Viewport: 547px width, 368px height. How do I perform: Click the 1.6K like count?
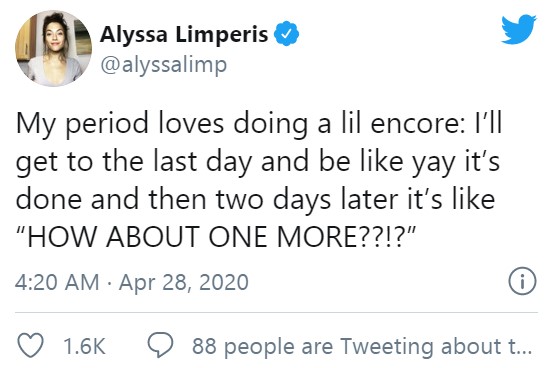coord(84,346)
